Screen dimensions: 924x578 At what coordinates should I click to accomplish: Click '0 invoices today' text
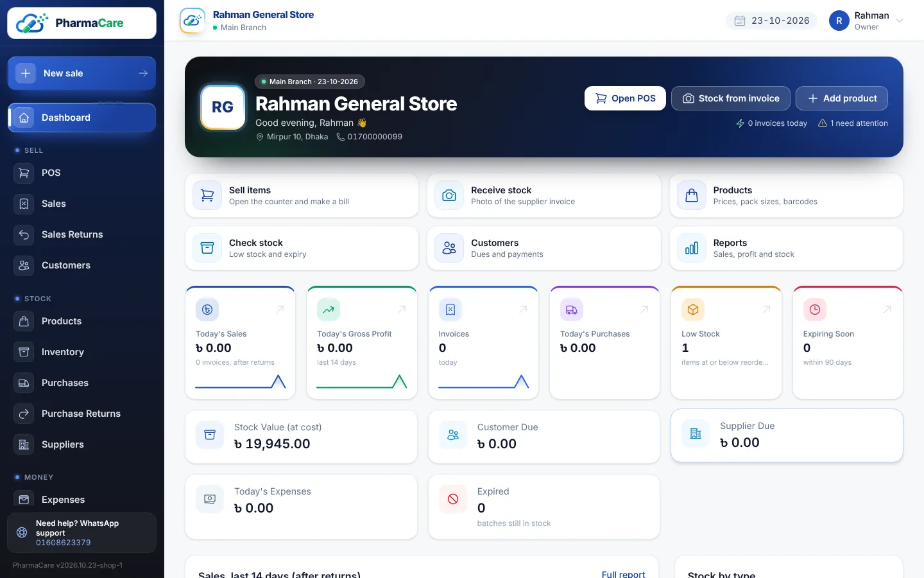777,123
